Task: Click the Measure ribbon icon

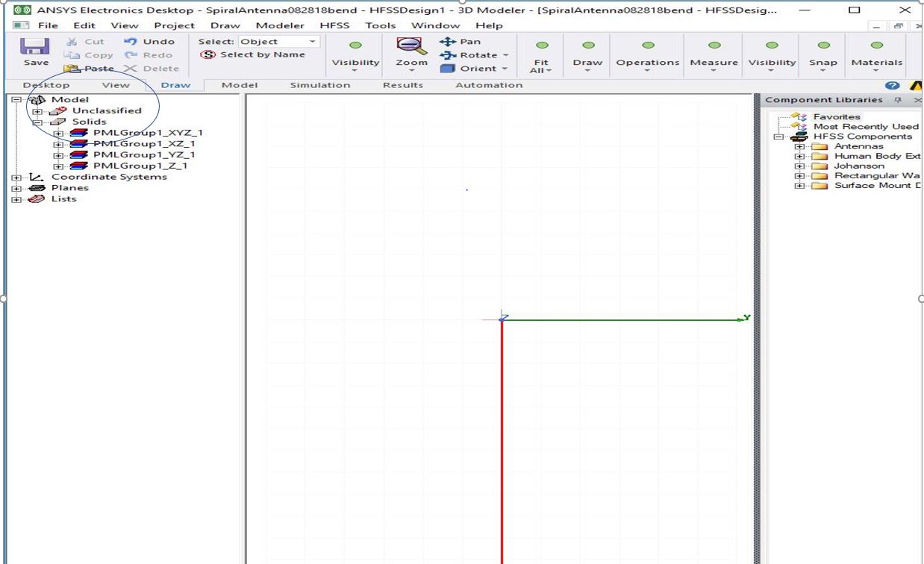Action: (714, 46)
